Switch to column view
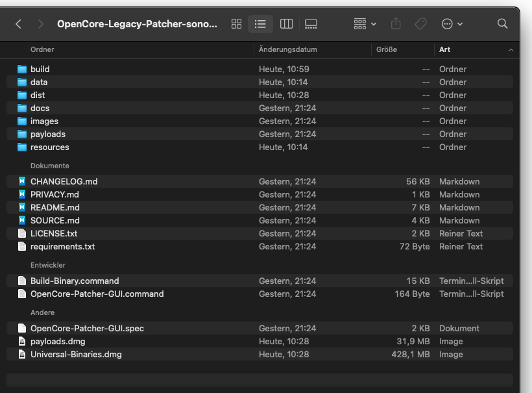The image size is (532, 393). point(286,24)
